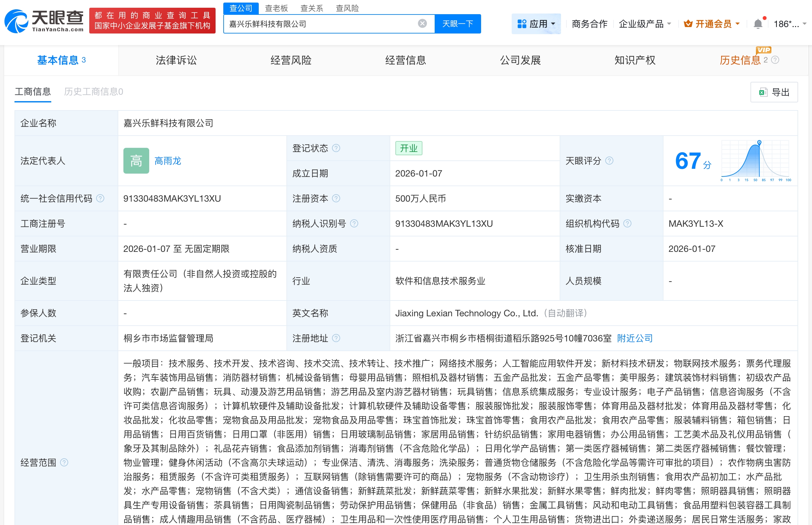Switch to the 法律诉讼 tab
The height and width of the screenshot is (525, 812).
tap(176, 60)
